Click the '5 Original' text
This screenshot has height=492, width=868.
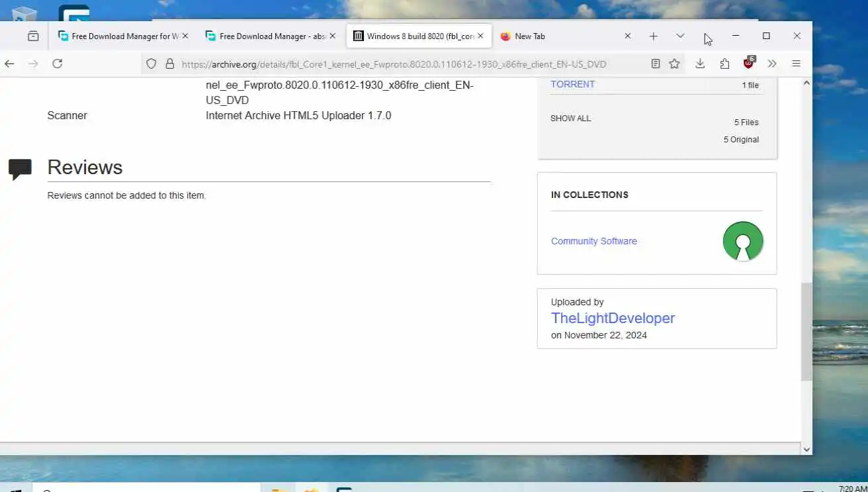point(741,140)
